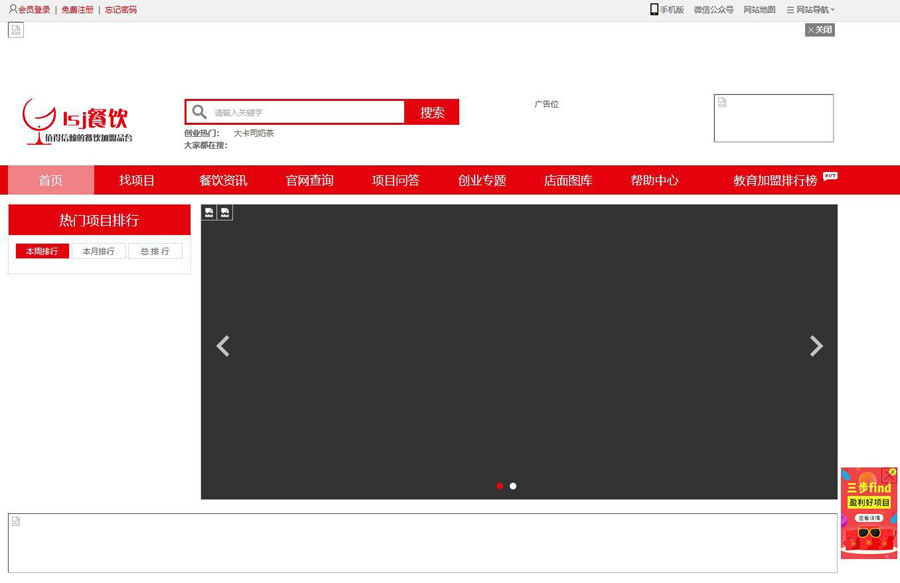
Task: Select the second carousel indicator dot
Action: coord(513,486)
